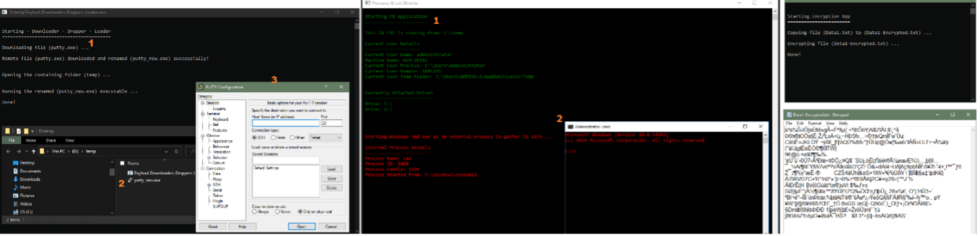Screen dimensions: 980x236
Task: Select SUPDUP in PuTTY category tree
Action: click(220, 206)
